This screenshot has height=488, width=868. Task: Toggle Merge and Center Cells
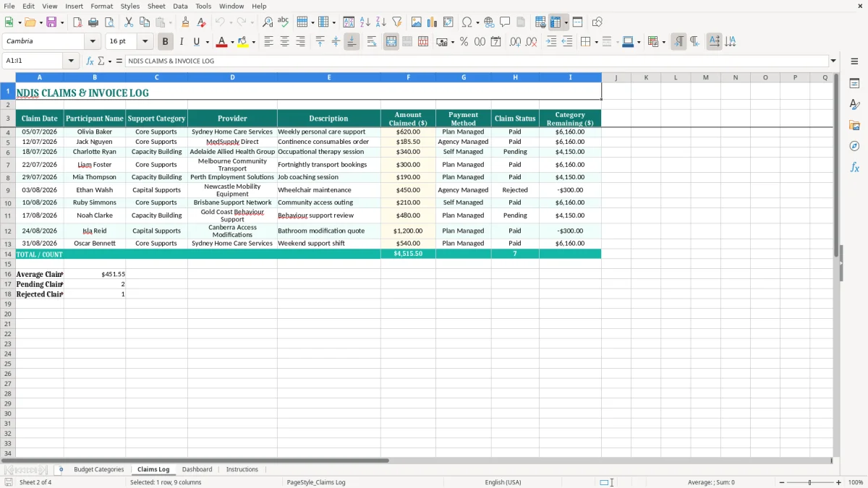tap(391, 42)
